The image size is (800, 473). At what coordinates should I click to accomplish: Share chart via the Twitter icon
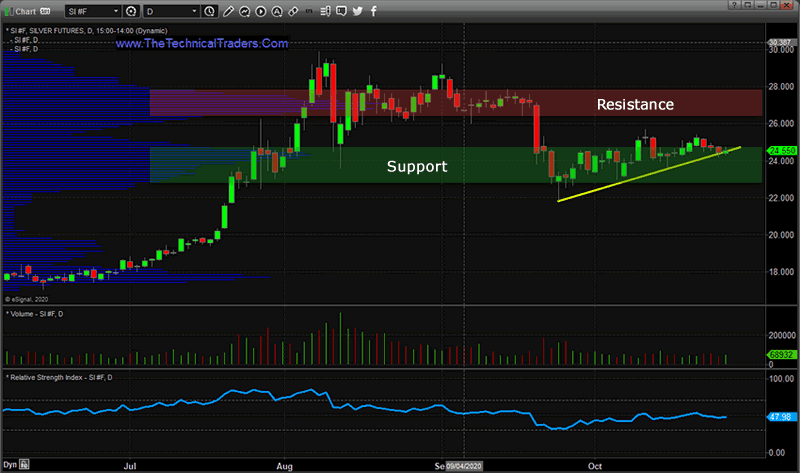(357, 11)
